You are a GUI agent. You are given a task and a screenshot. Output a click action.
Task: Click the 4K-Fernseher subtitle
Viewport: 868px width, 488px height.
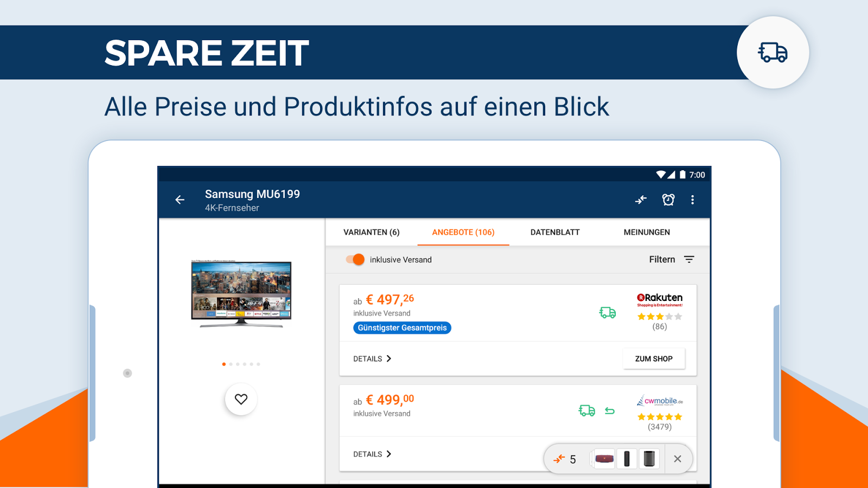(232, 208)
